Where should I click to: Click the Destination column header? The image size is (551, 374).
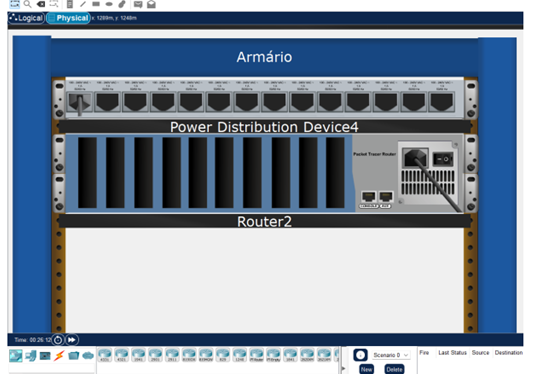[x=508, y=353]
